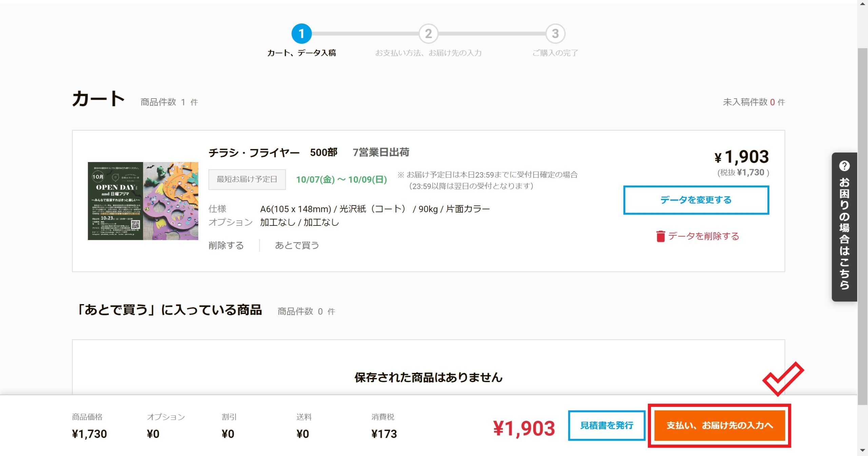
Task: Proceed with 支払い、お届け先の入力へ button
Action: tap(719, 425)
